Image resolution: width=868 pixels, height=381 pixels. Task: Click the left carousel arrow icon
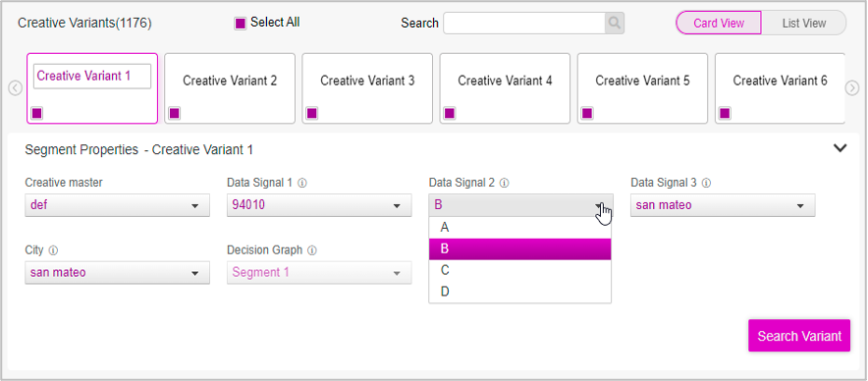tap(16, 88)
